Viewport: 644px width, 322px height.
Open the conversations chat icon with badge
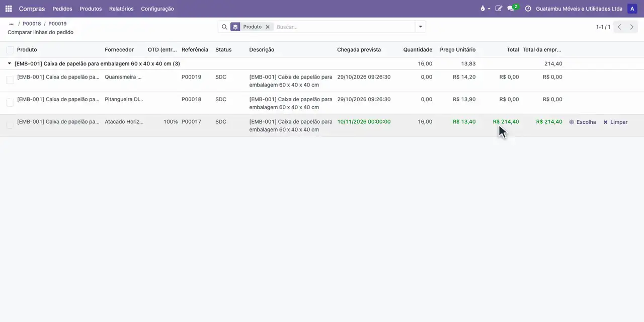512,8
